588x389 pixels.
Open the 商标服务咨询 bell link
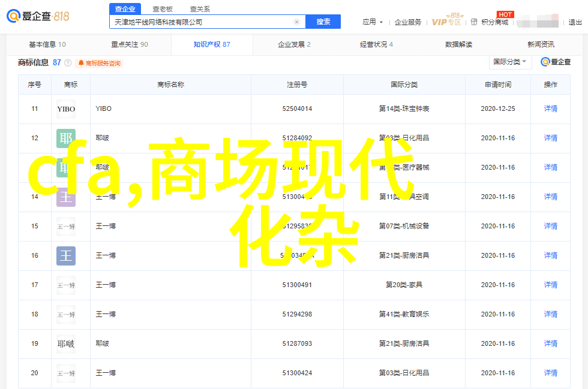100,64
